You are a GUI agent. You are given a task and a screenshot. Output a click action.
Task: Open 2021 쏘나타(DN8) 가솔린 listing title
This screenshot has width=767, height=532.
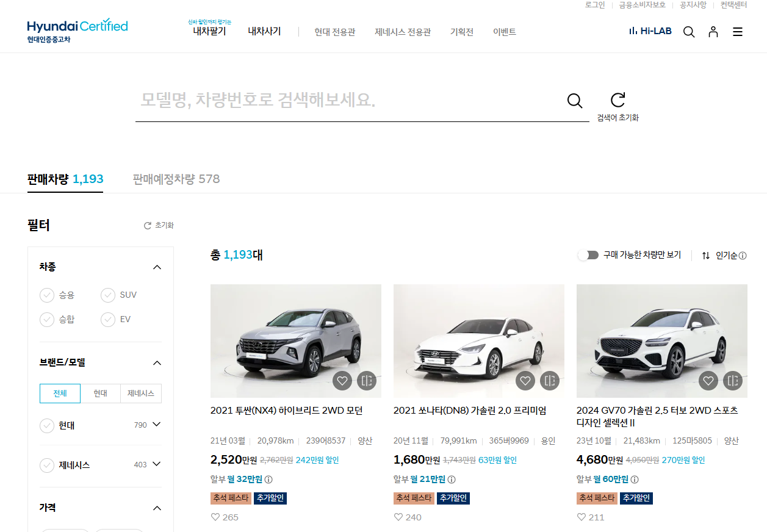[x=470, y=411]
